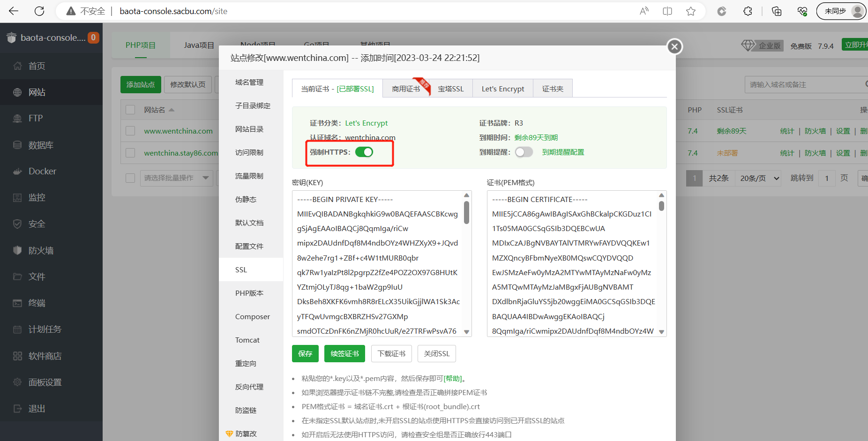Open the Docker sidebar icon

(x=17, y=172)
